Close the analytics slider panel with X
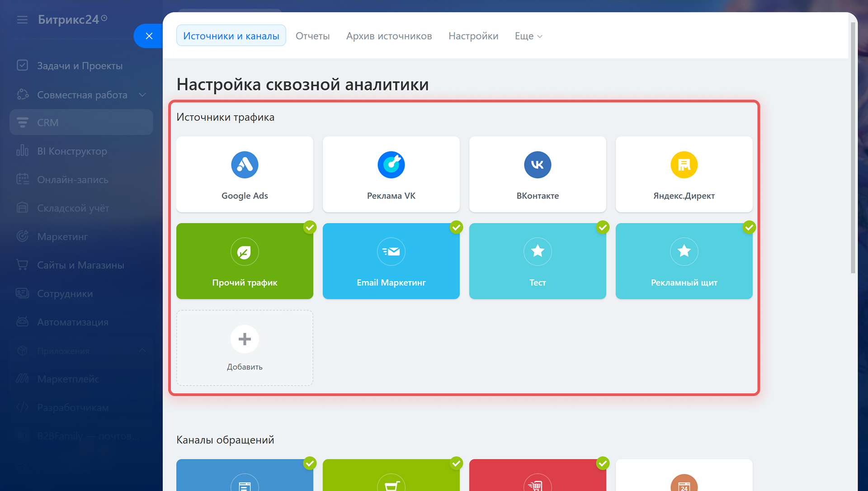868x491 pixels. click(x=149, y=36)
